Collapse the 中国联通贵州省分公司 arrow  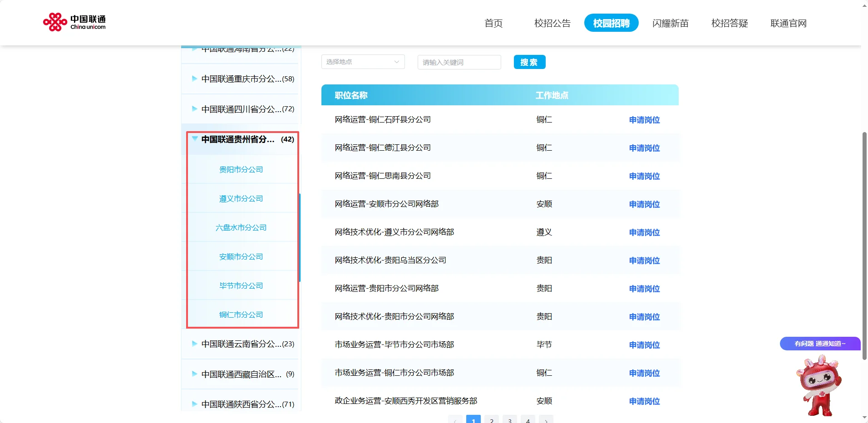tap(194, 139)
